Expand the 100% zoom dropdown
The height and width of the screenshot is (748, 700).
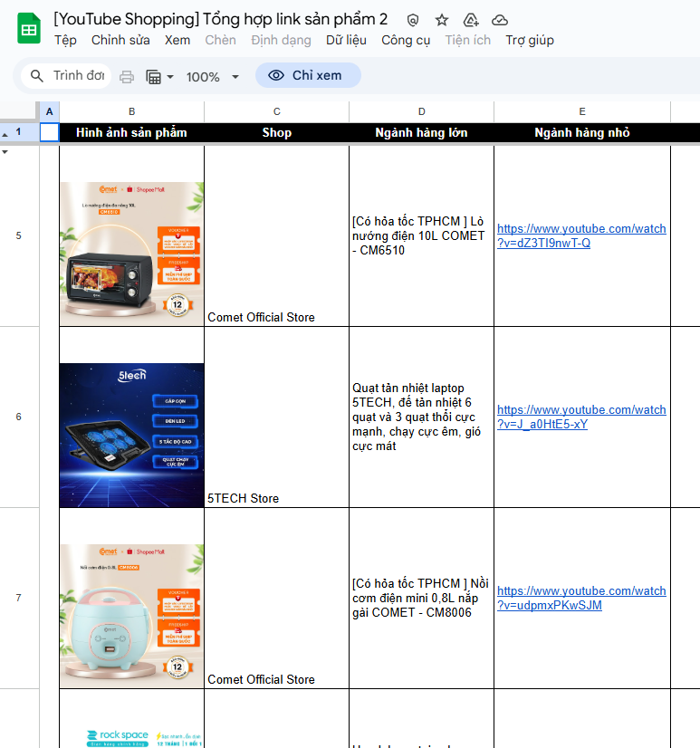point(213,77)
